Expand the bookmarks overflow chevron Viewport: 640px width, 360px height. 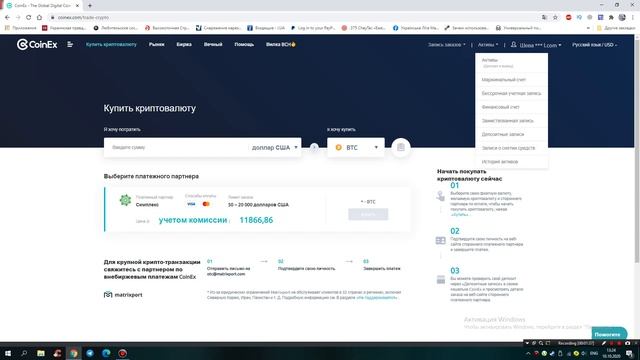coord(588,28)
